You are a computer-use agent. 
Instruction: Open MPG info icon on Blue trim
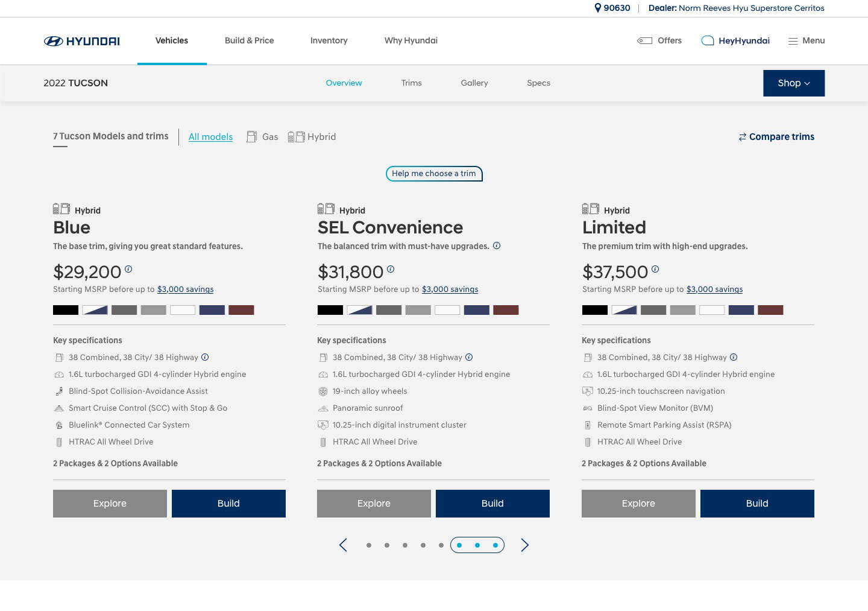point(205,357)
